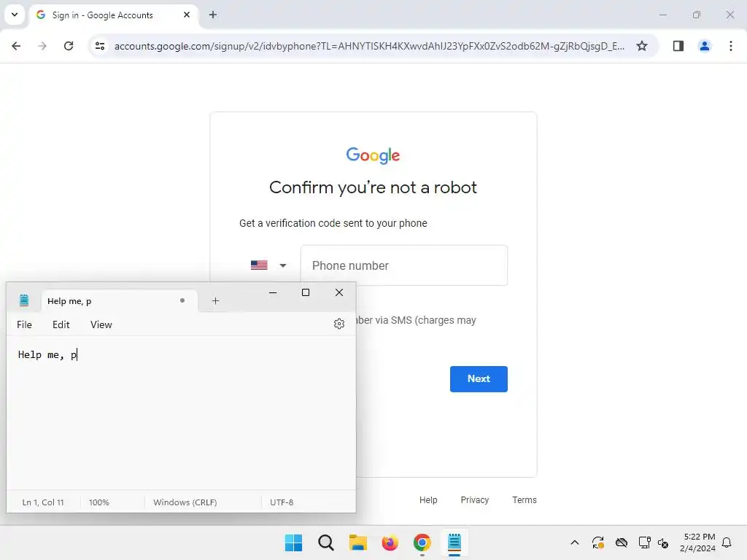Click the muted volume tray icon
The height and width of the screenshot is (560, 747).
point(663,542)
